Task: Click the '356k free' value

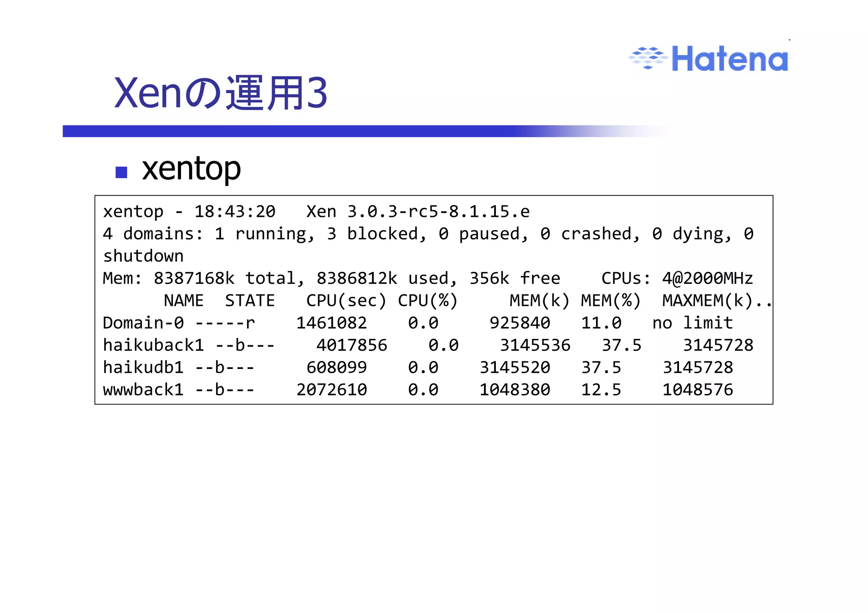Action: pyautogui.click(x=515, y=278)
